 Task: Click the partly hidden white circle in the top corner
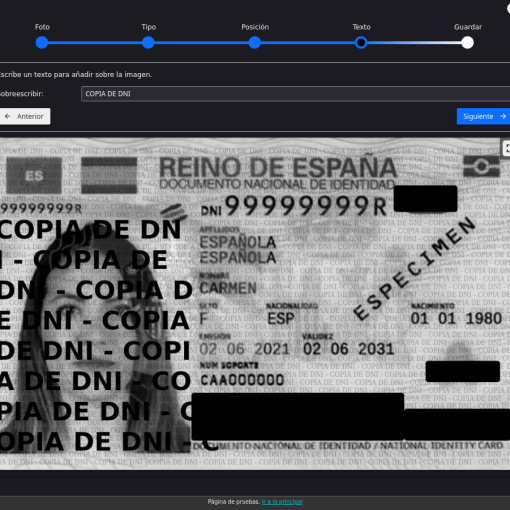(508, 8)
